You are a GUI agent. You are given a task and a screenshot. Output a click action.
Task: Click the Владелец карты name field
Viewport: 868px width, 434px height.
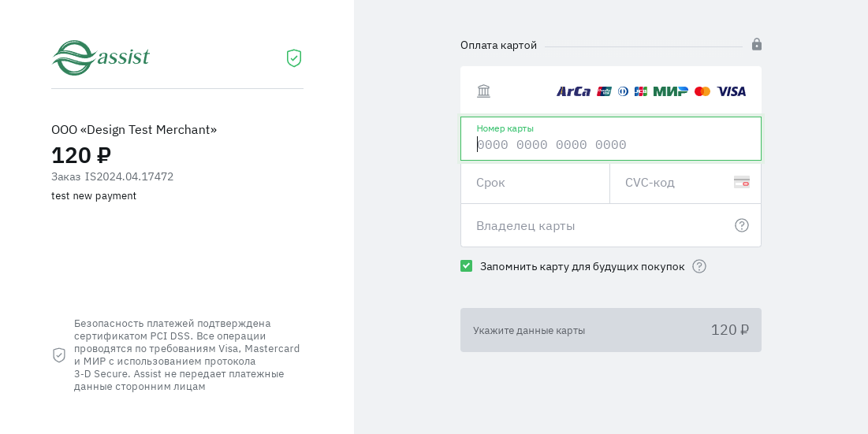click(599, 225)
